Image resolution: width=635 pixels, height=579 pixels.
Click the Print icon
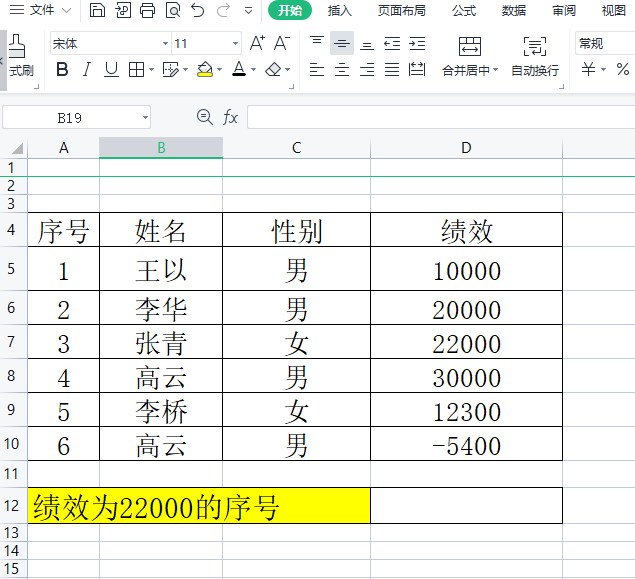click(x=147, y=10)
